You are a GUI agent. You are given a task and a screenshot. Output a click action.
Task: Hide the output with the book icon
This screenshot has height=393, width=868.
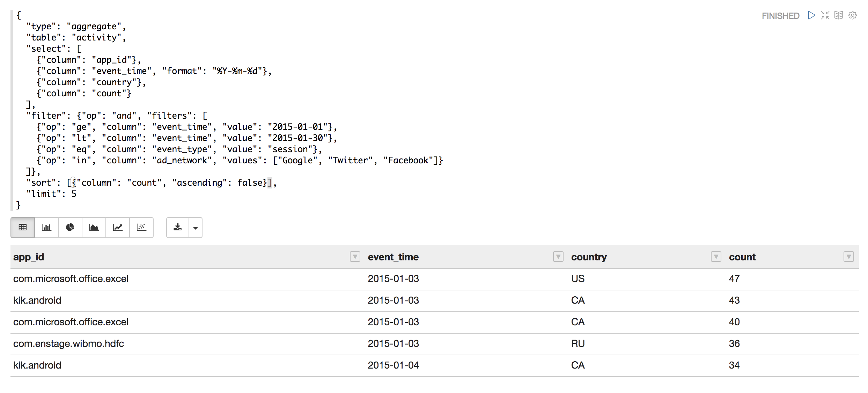coord(839,15)
